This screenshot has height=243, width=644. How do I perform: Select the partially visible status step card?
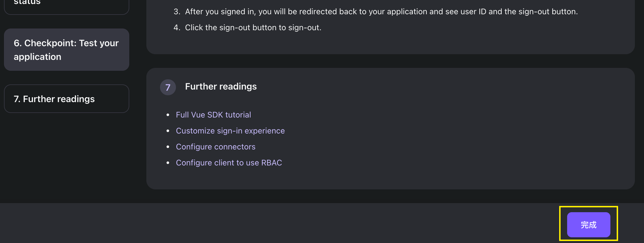point(67,6)
